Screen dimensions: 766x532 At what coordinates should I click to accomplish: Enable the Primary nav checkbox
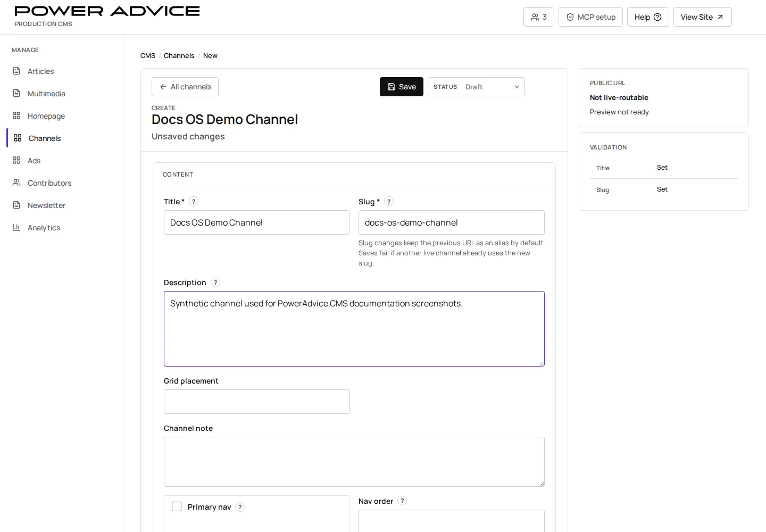pyautogui.click(x=177, y=506)
